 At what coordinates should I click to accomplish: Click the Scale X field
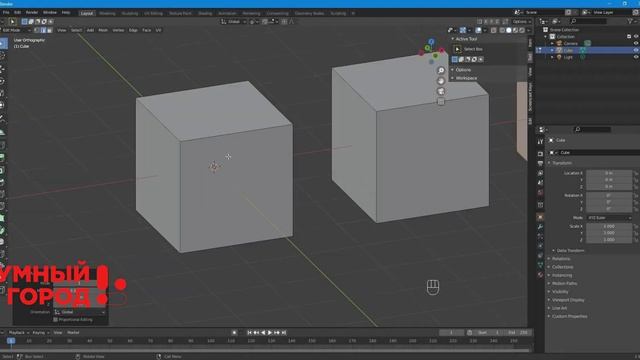click(x=609, y=226)
